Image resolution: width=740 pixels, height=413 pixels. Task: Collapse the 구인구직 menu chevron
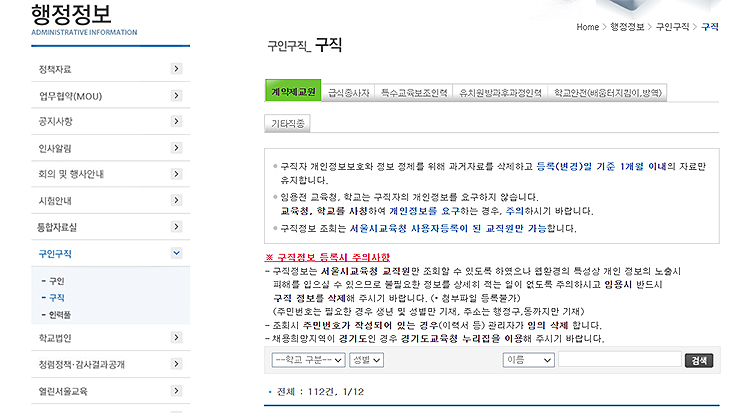176,253
